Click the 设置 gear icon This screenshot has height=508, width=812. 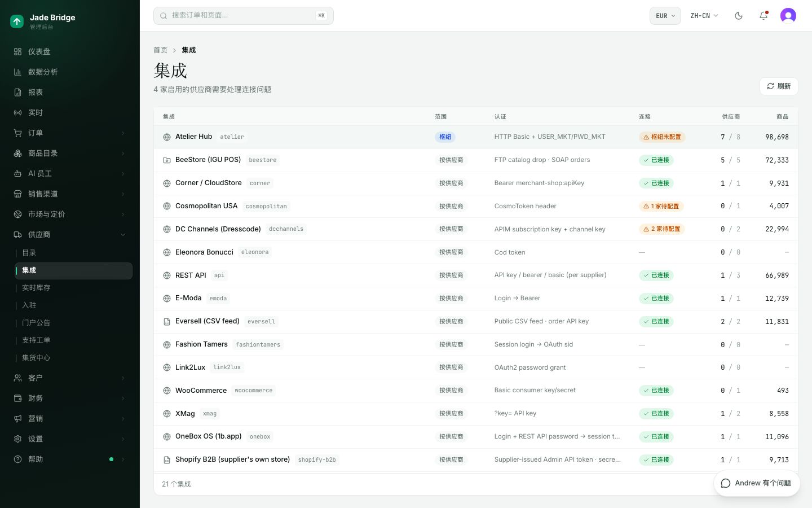[x=18, y=439]
